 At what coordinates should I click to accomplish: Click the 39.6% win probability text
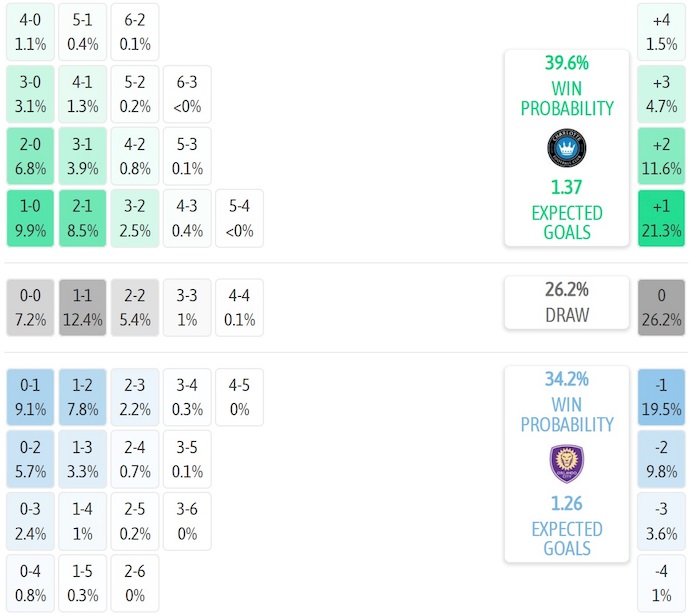click(566, 63)
